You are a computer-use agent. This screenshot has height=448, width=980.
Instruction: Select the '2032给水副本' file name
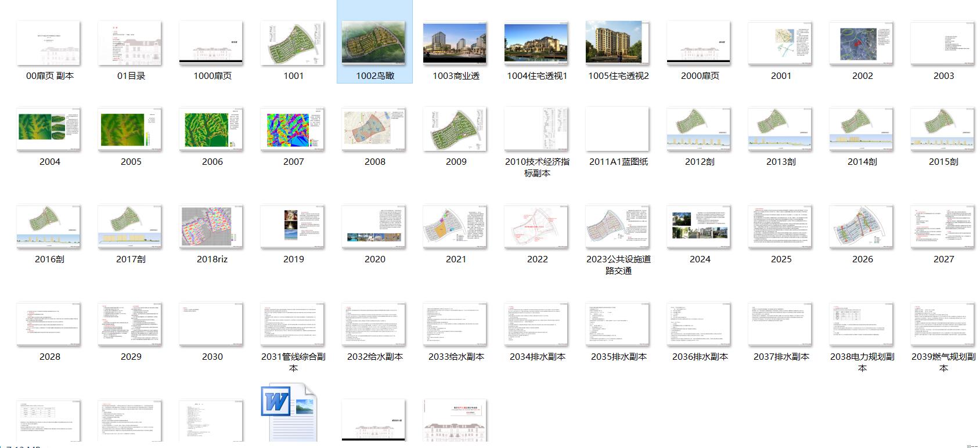[x=374, y=356]
